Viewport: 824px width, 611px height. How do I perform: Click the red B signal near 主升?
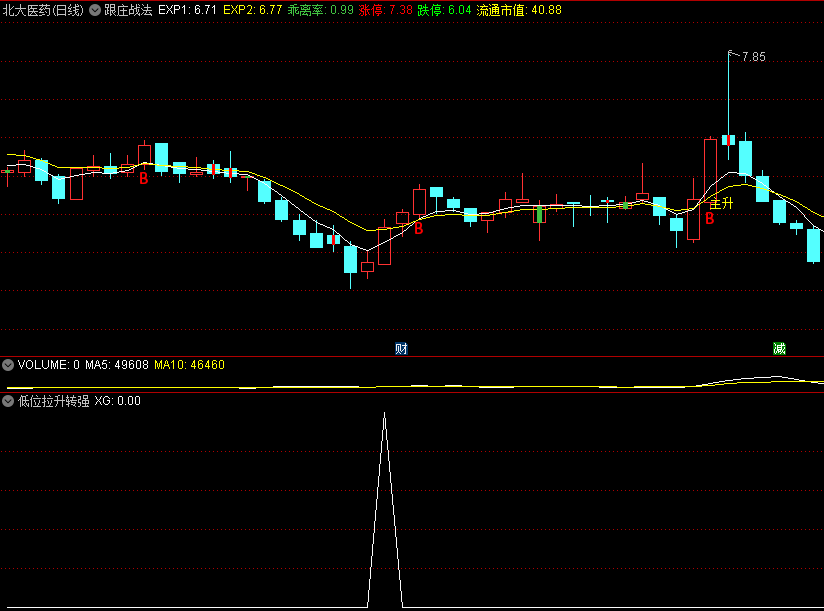(710, 219)
